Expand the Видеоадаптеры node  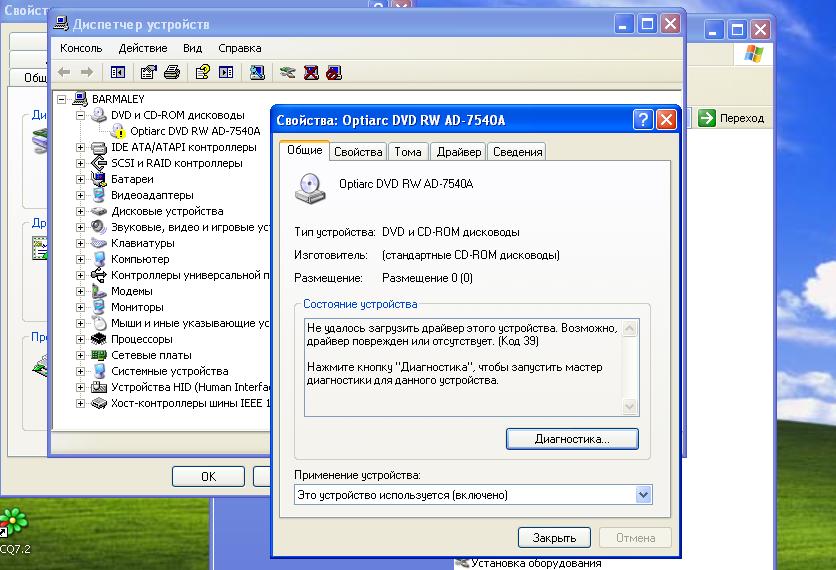pos(80,195)
